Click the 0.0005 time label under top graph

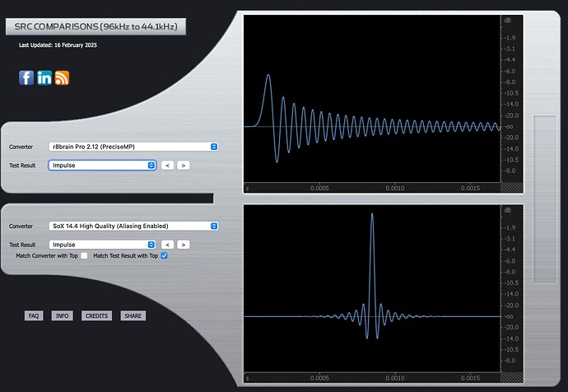(x=319, y=189)
